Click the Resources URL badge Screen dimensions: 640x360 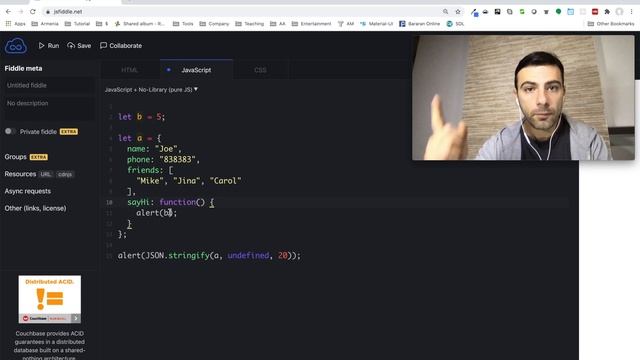pos(45,174)
